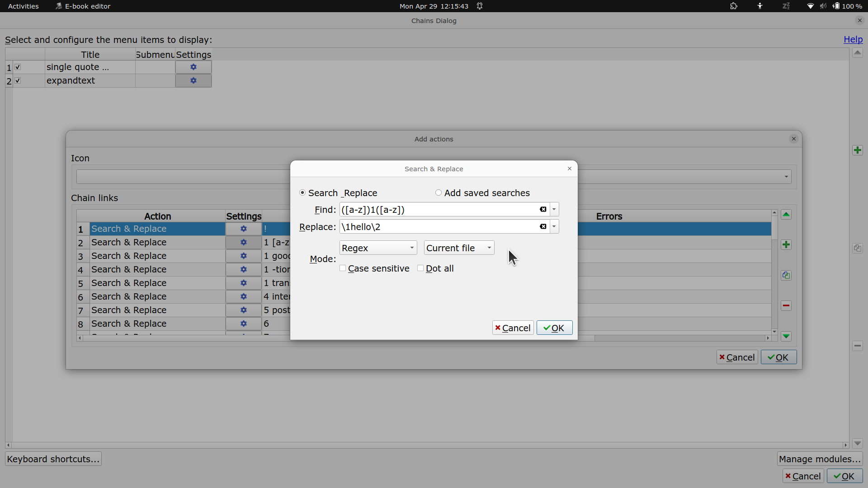Click copy icon beside chain links
The image size is (868, 488).
point(786,275)
